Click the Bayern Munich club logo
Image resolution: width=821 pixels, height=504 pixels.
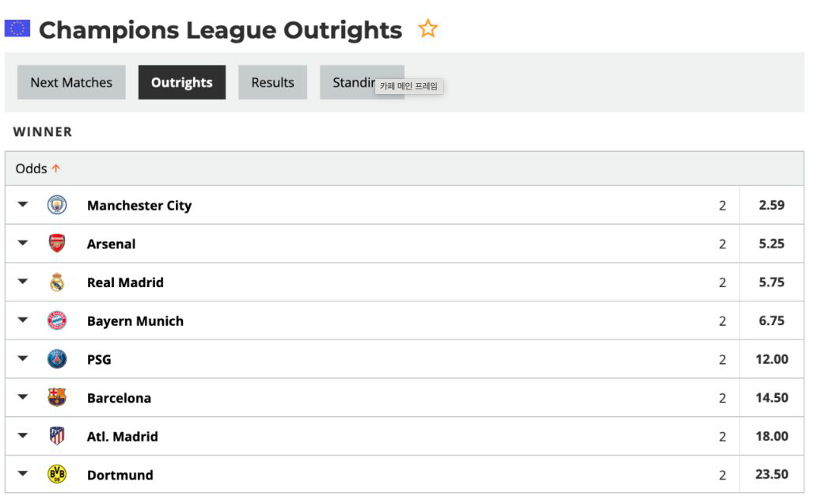coord(57,321)
